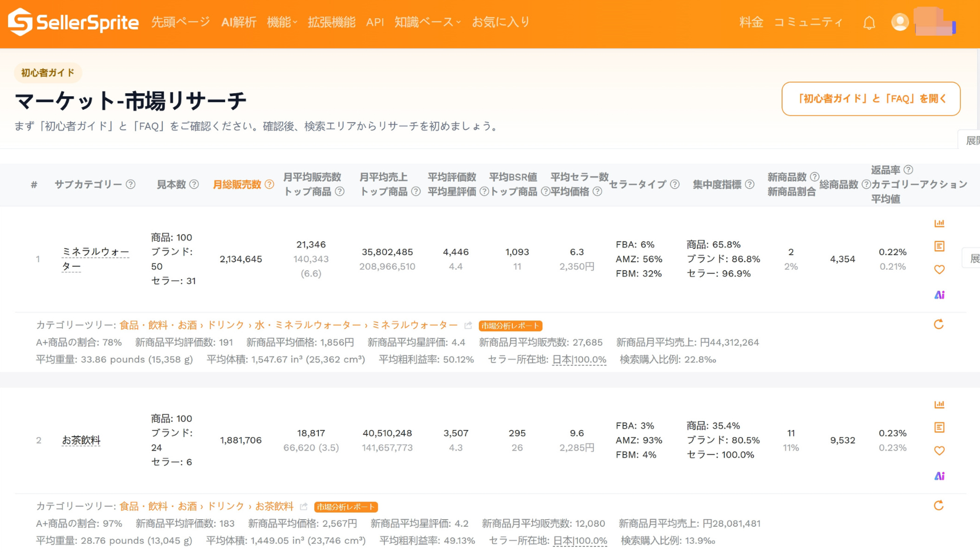Show help for サブカテゴリー column
The width and height of the screenshot is (980, 552).
131,184
